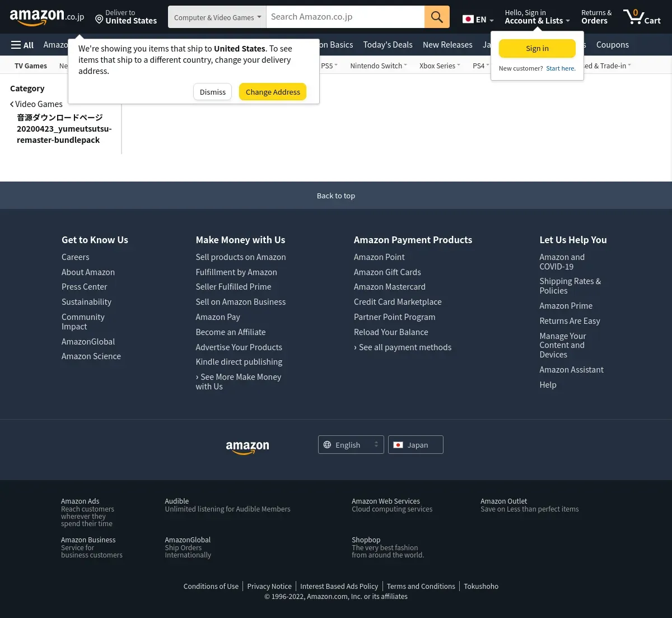Click the orange search magnifier button
This screenshot has width=672, height=618.
click(x=437, y=17)
